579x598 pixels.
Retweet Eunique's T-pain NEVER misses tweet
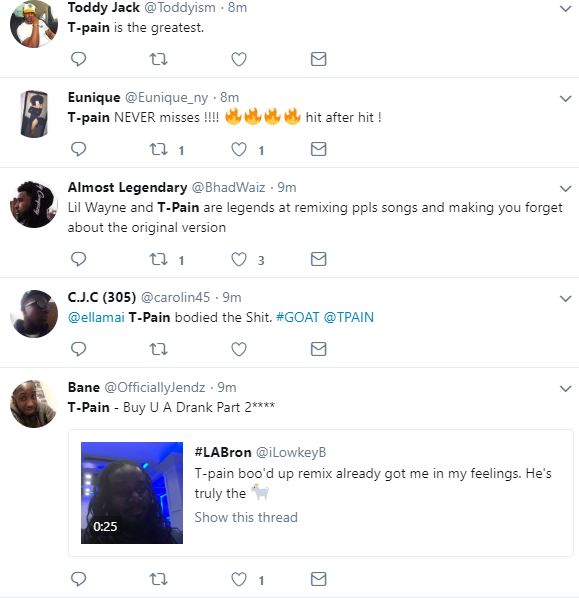(x=158, y=149)
